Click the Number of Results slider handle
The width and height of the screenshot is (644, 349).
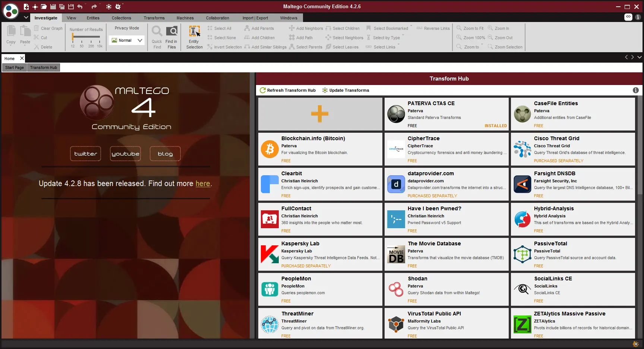pos(73,37)
